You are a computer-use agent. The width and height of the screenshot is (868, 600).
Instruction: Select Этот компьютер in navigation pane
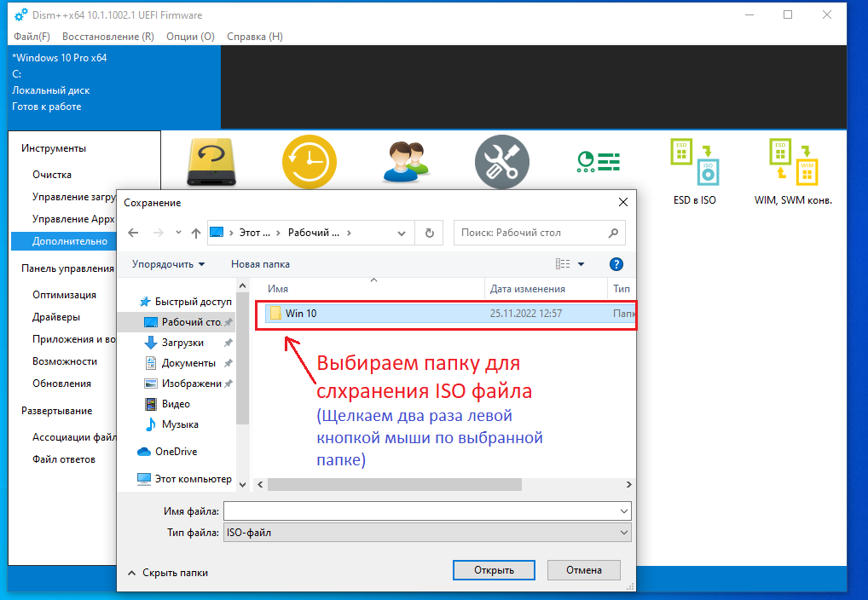185,479
